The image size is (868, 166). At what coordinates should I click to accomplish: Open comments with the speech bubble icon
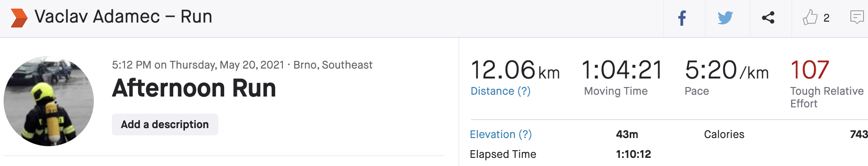pos(857,17)
